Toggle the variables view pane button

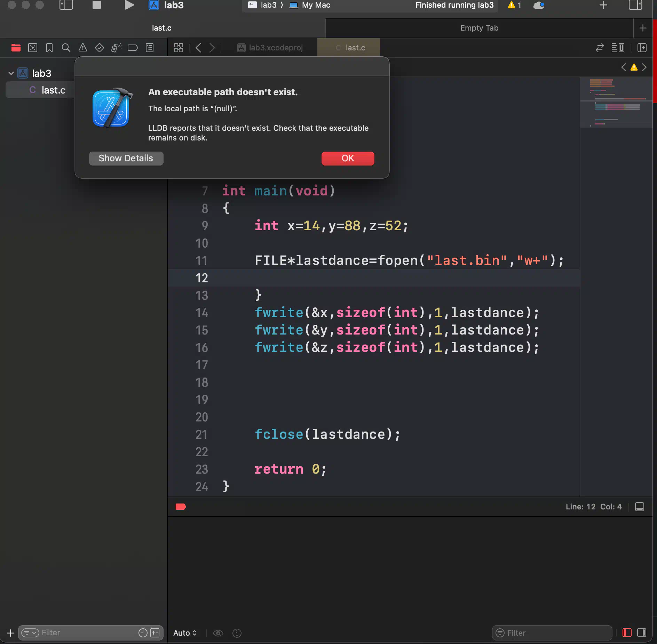627,633
